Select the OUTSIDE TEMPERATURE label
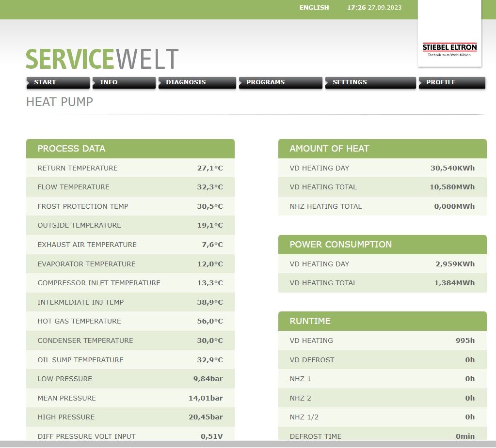Image resolution: width=496 pixels, height=448 pixels. [x=80, y=225]
